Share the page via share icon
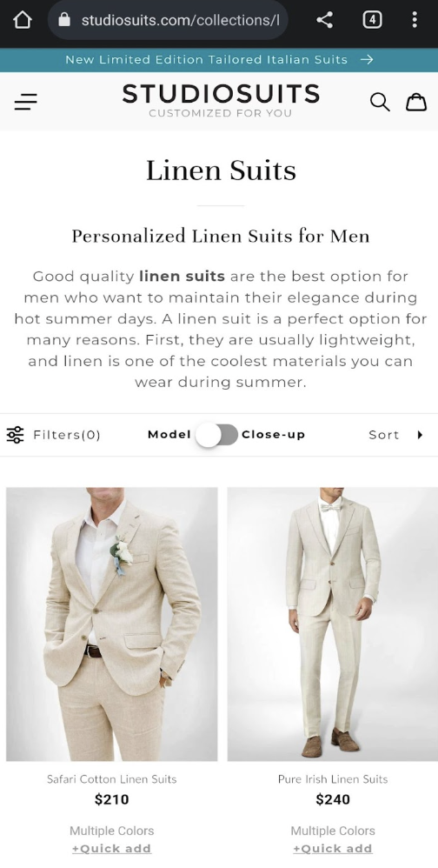The width and height of the screenshot is (438, 868). (325, 21)
